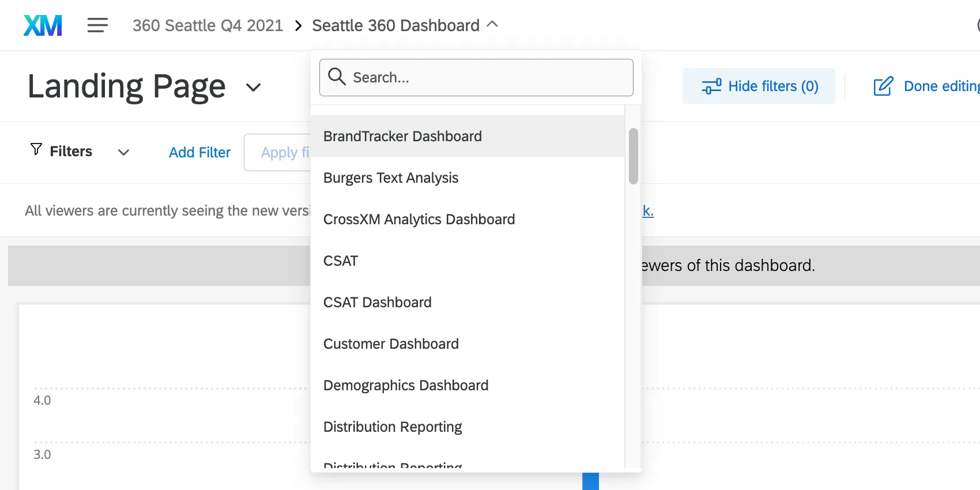
Task: Select Burgers Text Analysis
Action: (391, 178)
